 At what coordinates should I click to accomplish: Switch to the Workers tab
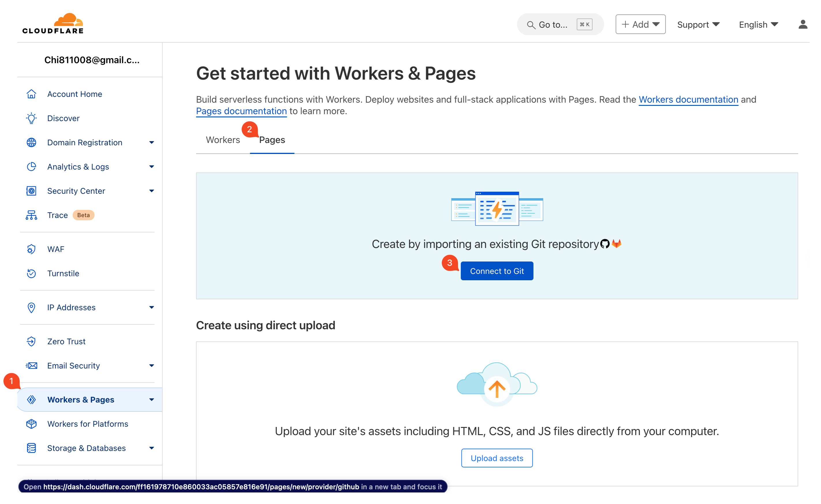(x=223, y=140)
